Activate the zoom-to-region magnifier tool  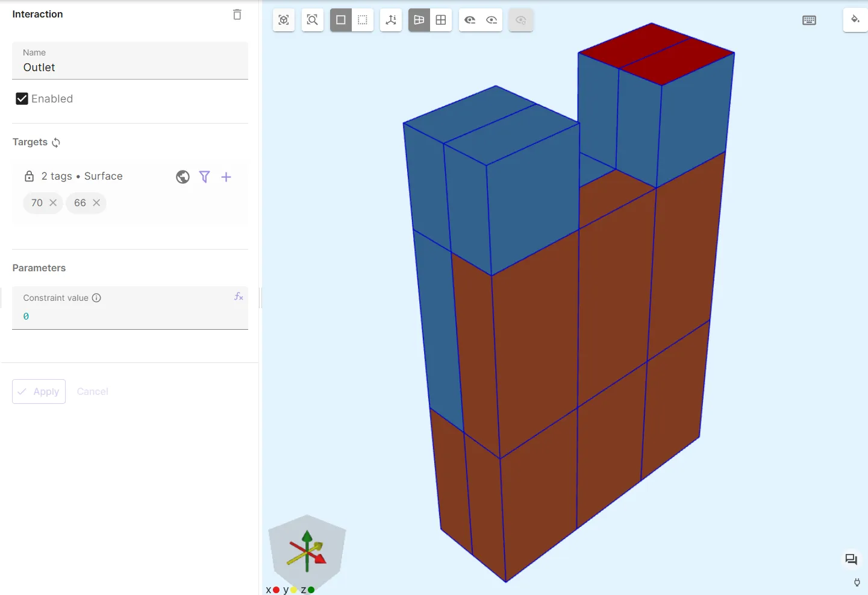(x=313, y=20)
